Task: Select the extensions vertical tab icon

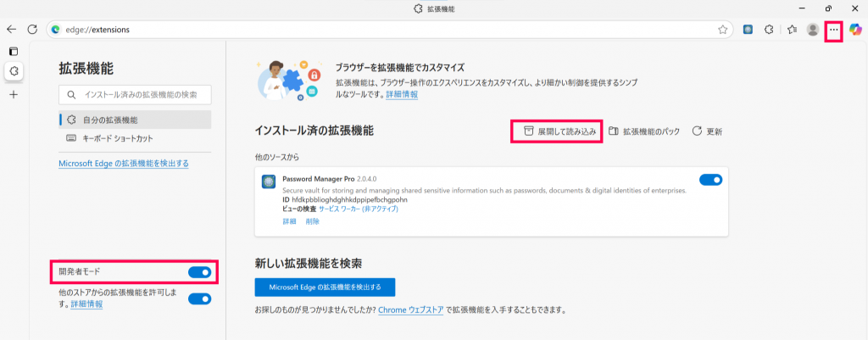Action: (x=14, y=71)
